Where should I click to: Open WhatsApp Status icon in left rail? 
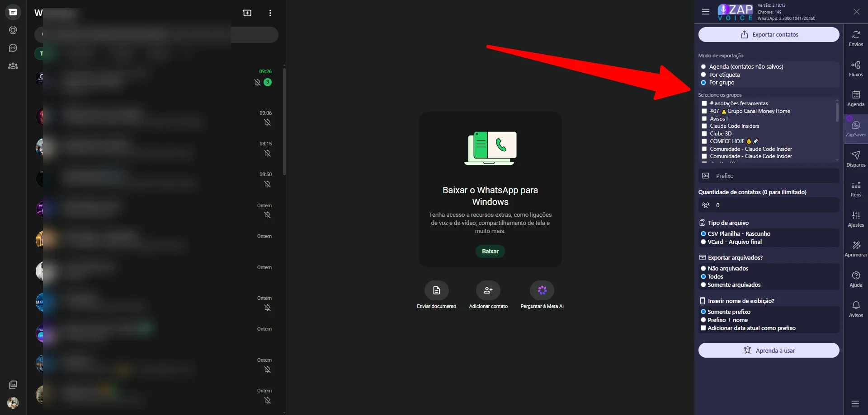pyautogui.click(x=13, y=30)
